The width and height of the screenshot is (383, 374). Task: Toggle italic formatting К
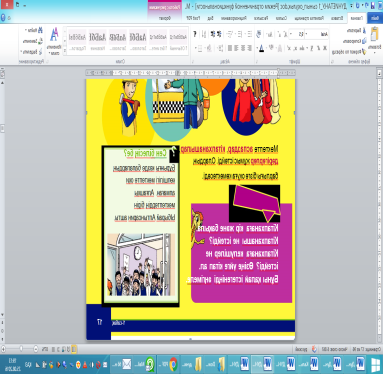pos(319,49)
